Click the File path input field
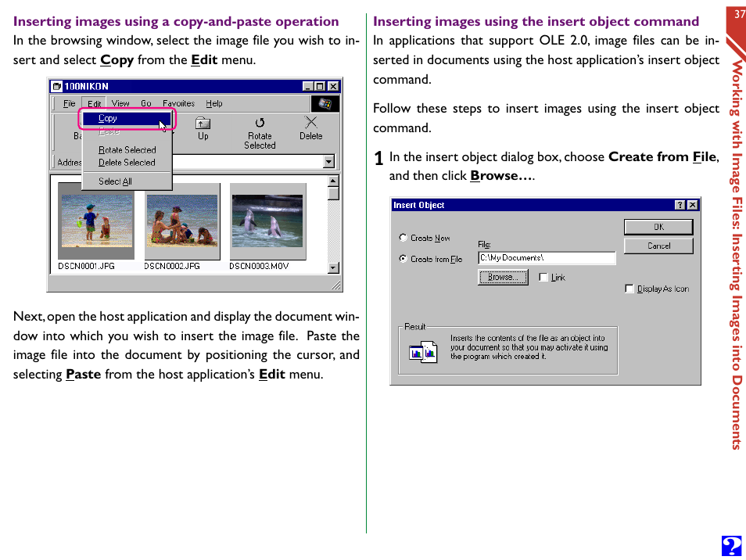The width and height of the screenshot is (746, 560). (x=547, y=258)
